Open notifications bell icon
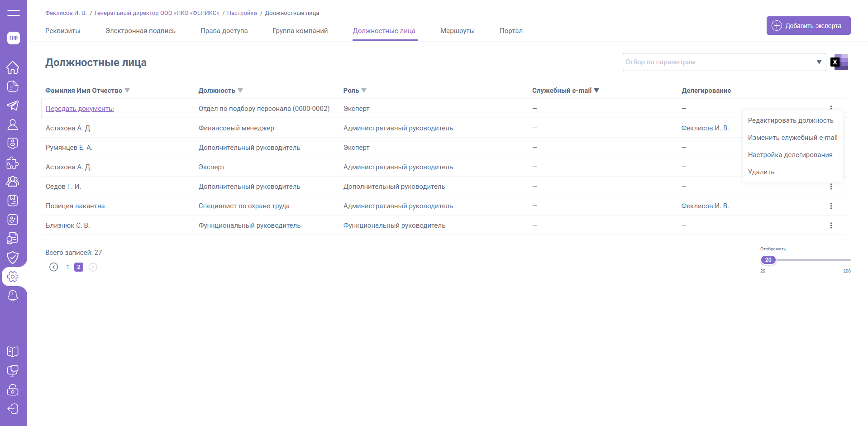This screenshot has width=868, height=426. [13, 296]
